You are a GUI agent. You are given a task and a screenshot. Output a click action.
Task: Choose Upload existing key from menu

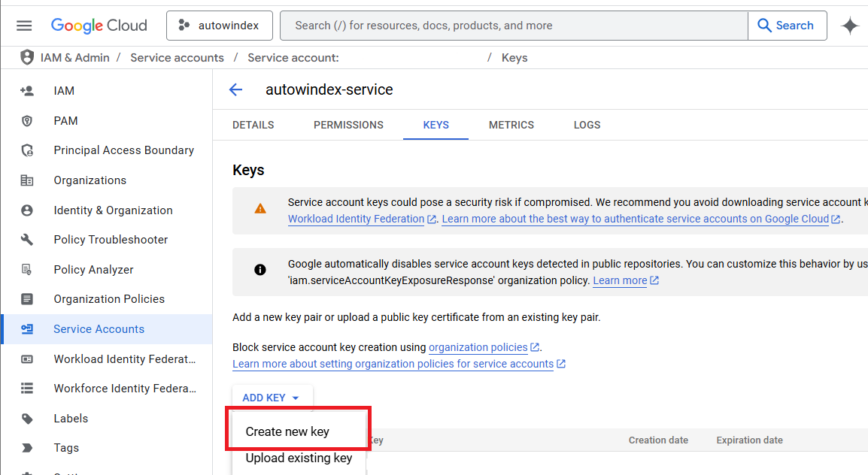[299, 458]
